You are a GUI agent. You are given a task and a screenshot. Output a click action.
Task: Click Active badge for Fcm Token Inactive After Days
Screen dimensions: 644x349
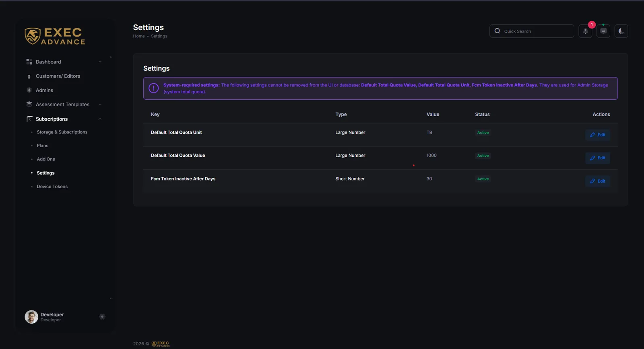tap(483, 179)
